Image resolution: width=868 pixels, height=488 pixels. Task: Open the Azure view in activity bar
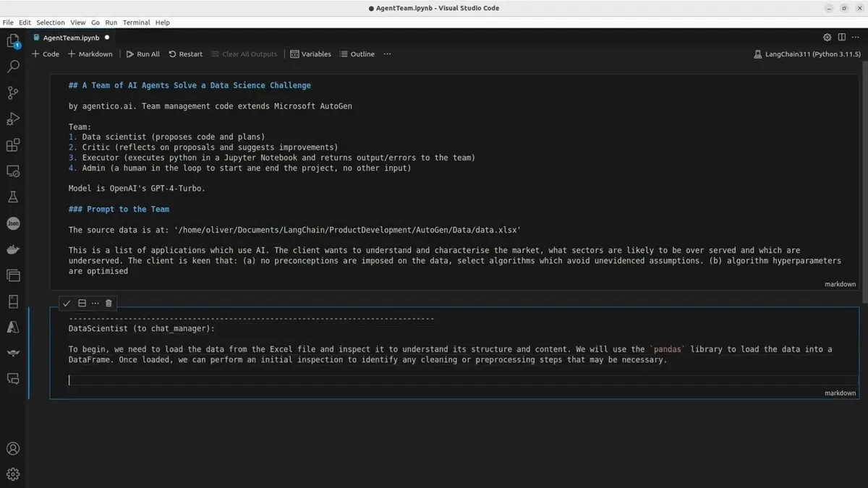[13, 327]
